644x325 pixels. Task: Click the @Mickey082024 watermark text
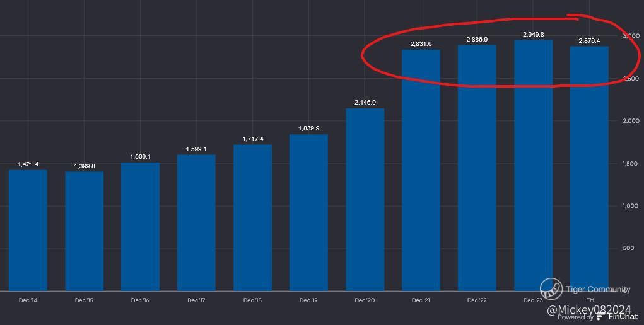589,309
